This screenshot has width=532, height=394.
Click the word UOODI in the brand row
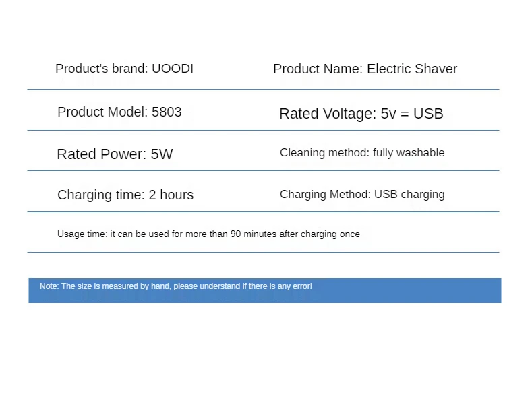coord(173,69)
